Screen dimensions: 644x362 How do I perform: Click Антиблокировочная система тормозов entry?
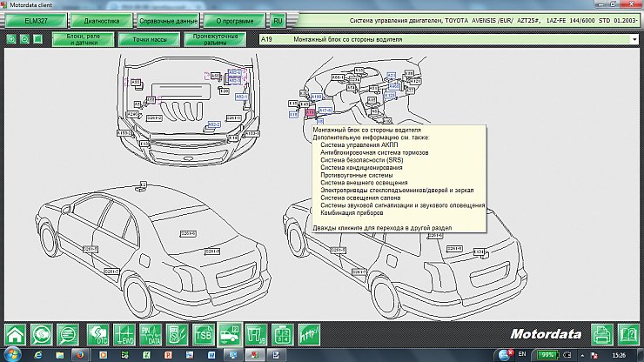[374, 152]
